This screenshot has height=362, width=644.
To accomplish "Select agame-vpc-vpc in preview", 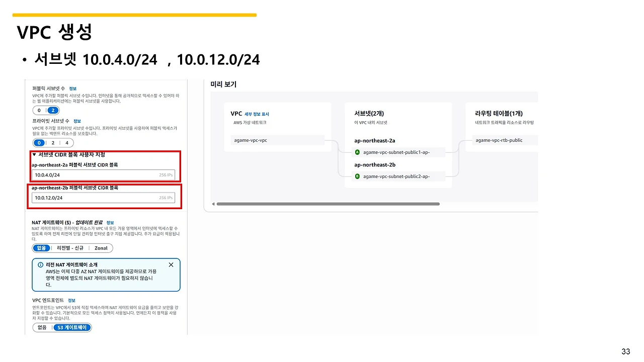I will click(x=278, y=140).
